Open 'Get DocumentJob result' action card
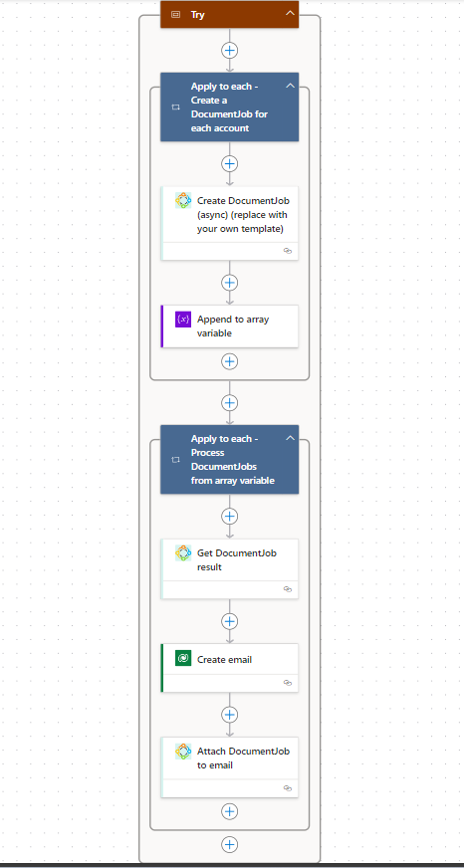 (x=229, y=568)
